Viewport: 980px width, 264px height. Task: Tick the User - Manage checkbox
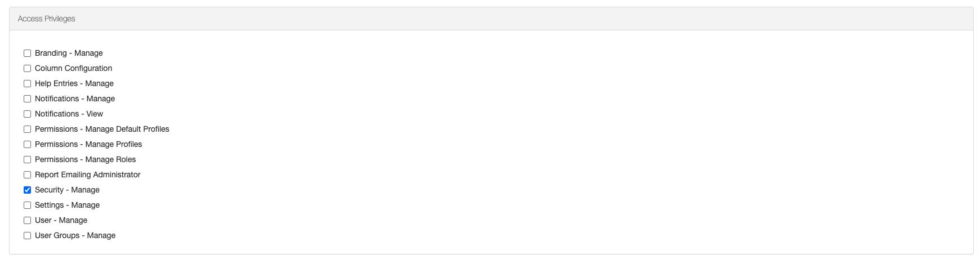tap(27, 221)
